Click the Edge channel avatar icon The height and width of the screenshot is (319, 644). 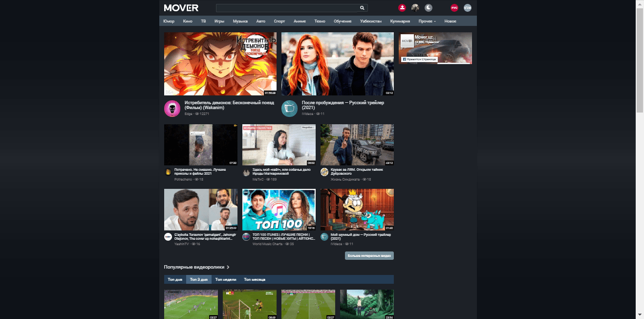pyautogui.click(x=172, y=108)
